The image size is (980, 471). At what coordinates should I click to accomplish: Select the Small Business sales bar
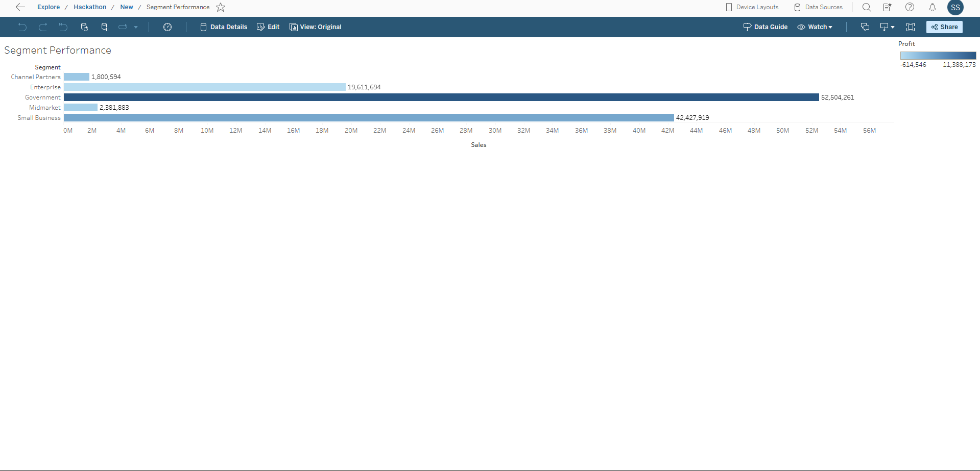pyautogui.click(x=369, y=117)
